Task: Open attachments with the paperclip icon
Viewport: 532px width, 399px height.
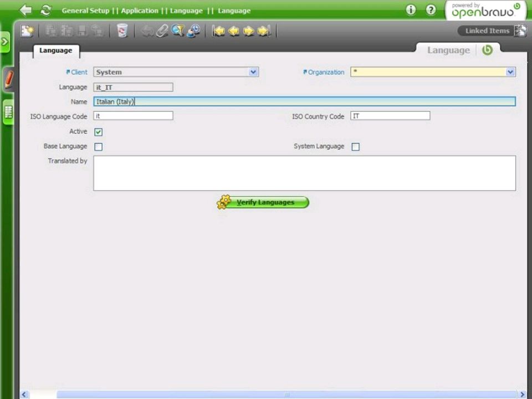Action: 162,31
